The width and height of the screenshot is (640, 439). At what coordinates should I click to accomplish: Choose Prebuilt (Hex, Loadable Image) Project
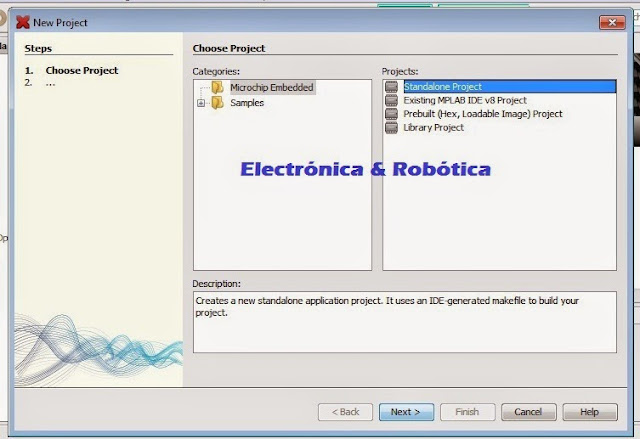pyautogui.click(x=483, y=114)
